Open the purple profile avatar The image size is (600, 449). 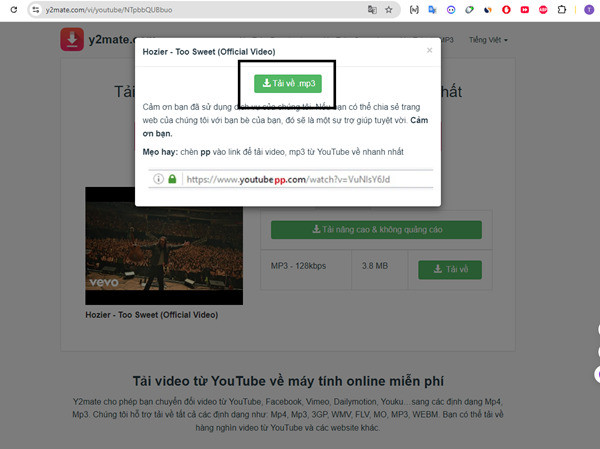(589, 10)
